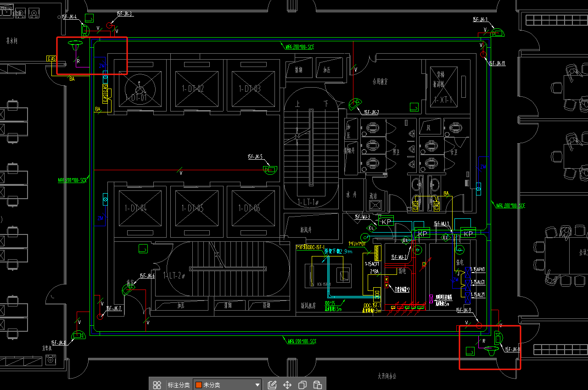Open the 未分类 annotation category dropdown
588x390 pixels.
pos(228,385)
